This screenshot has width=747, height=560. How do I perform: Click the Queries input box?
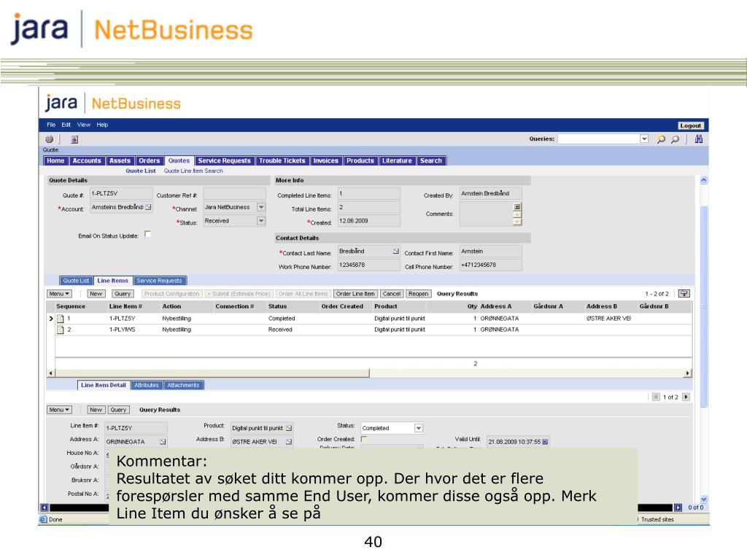[598, 139]
